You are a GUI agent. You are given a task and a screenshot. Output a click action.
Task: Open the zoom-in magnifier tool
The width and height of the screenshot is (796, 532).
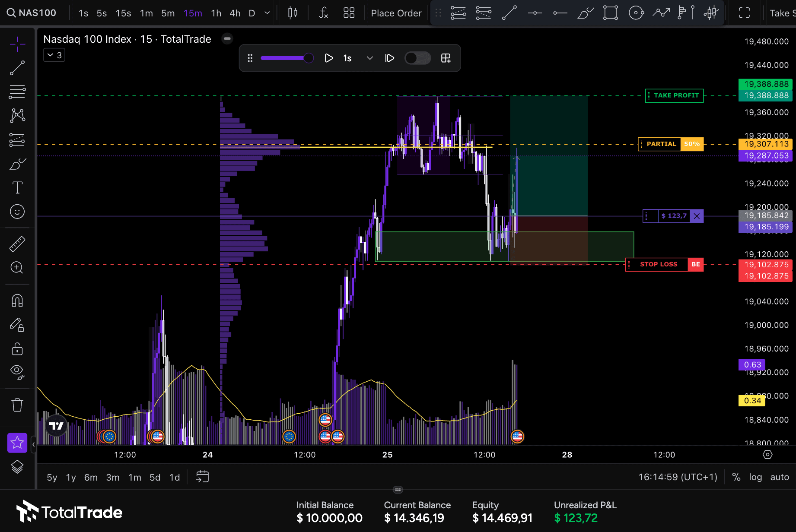pos(17,268)
